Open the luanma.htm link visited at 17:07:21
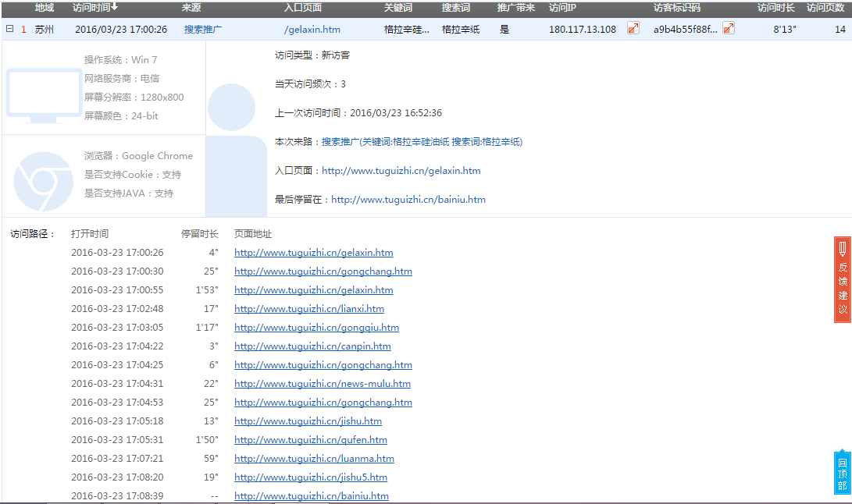The width and height of the screenshot is (852, 504). click(314, 458)
